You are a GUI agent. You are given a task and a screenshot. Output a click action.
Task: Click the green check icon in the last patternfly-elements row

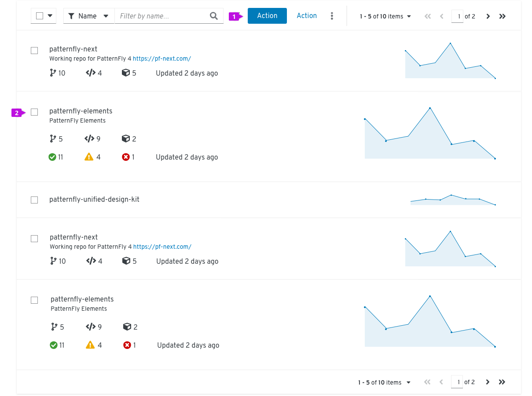click(54, 345)
